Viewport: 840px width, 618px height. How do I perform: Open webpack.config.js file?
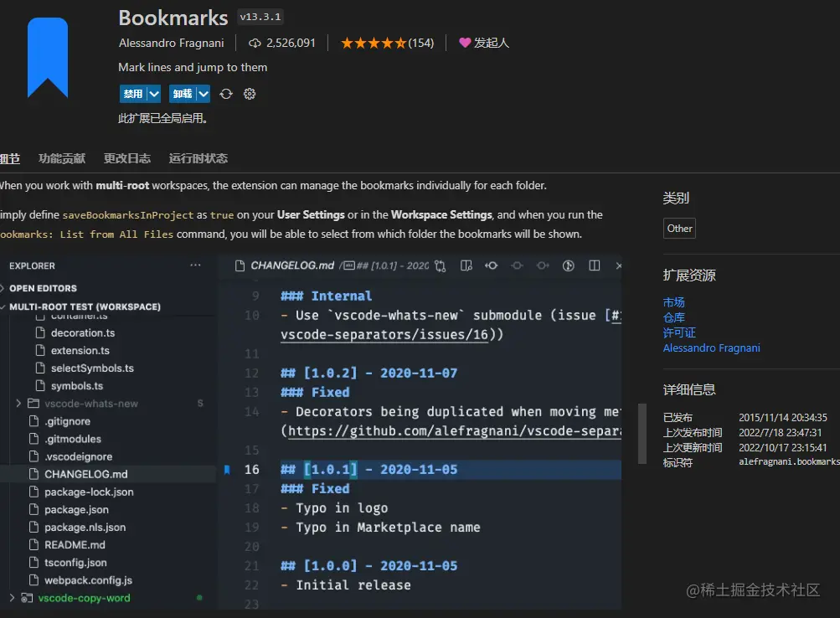click(89, 580)
